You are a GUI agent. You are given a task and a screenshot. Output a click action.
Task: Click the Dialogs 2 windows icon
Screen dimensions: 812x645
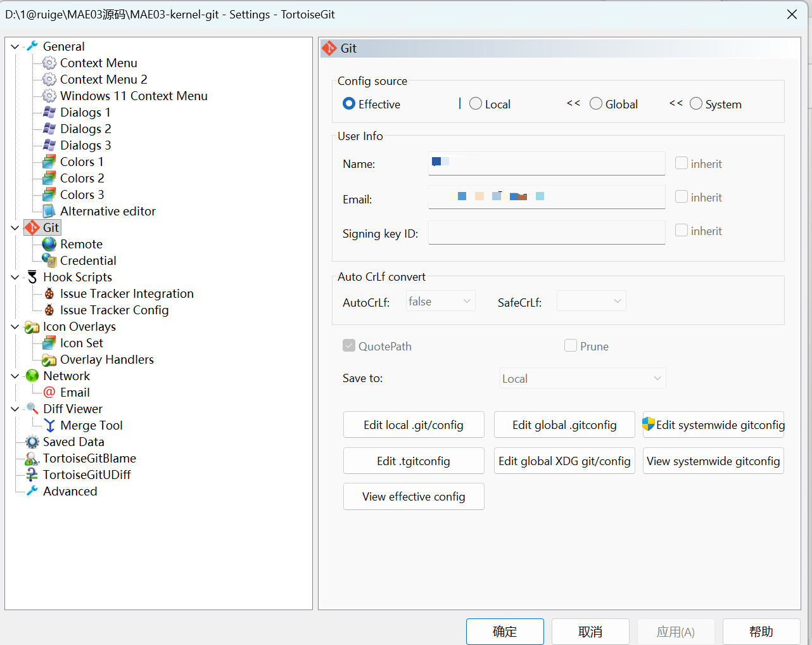coord(49,129)
